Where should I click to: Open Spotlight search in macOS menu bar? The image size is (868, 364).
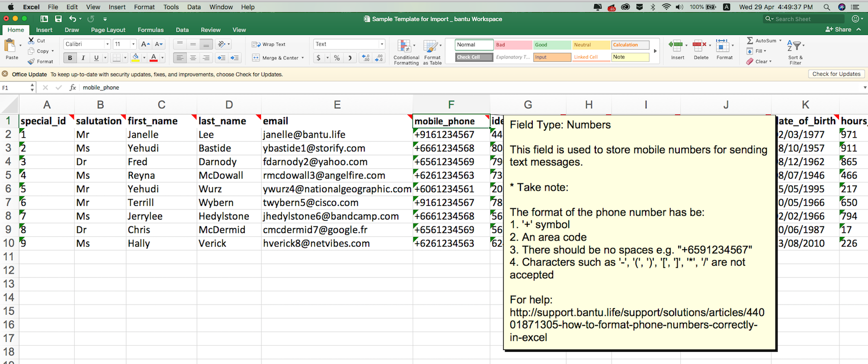coord(827,7)
